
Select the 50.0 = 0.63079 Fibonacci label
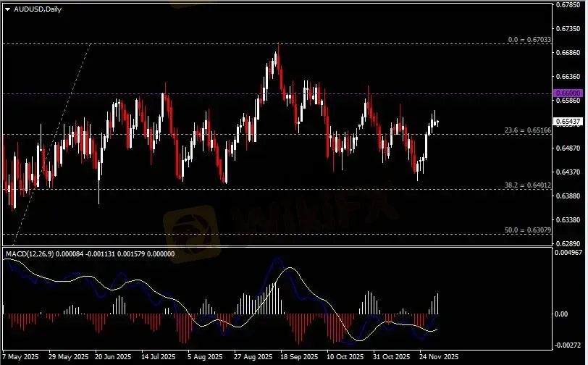528,230
